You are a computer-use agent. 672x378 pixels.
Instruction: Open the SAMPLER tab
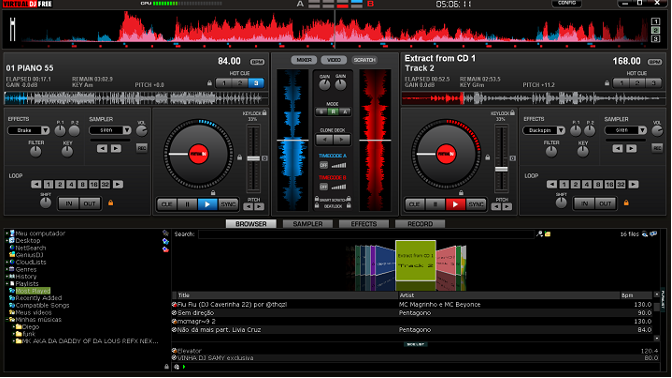307,224
